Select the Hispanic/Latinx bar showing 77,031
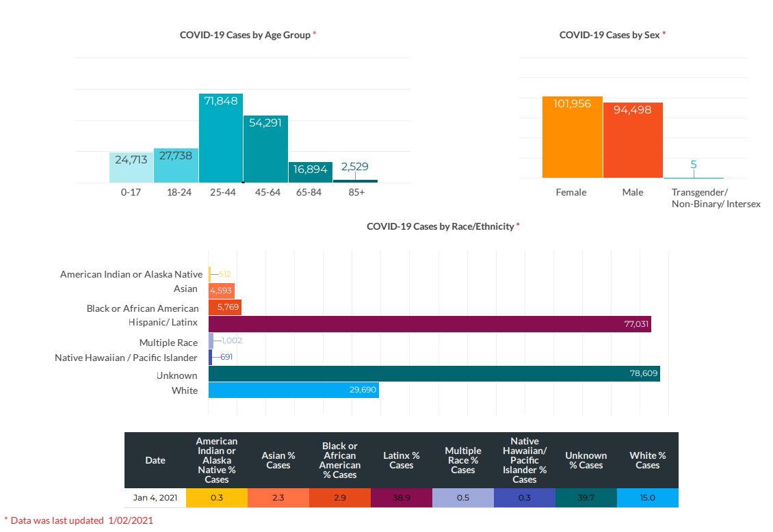The width and height of the screenshot is (773, 532). click(430, 323)
